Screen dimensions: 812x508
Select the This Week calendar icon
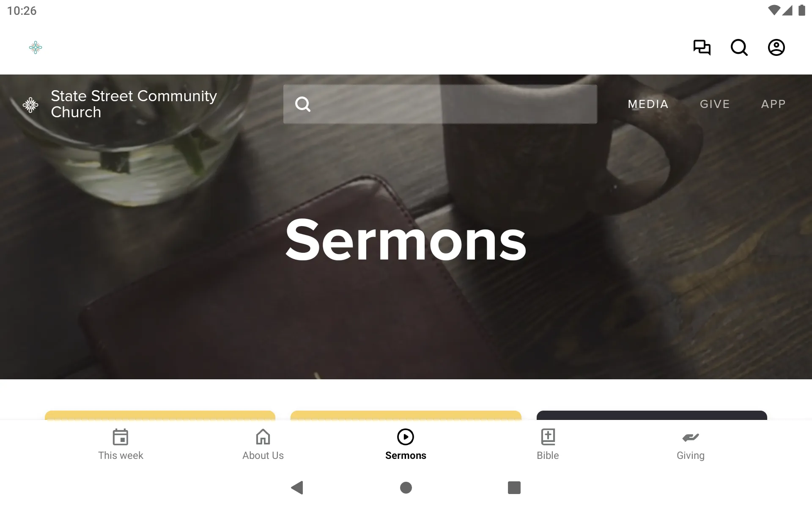(120, 436)
